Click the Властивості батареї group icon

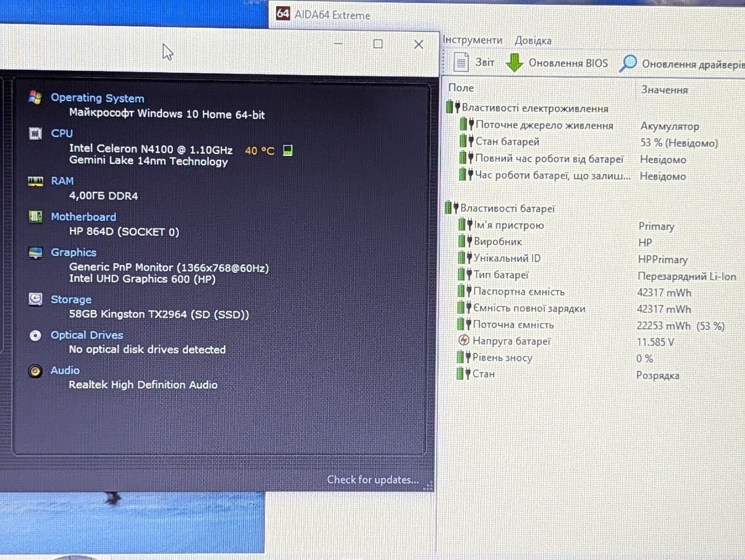click(x=452, y=208)
